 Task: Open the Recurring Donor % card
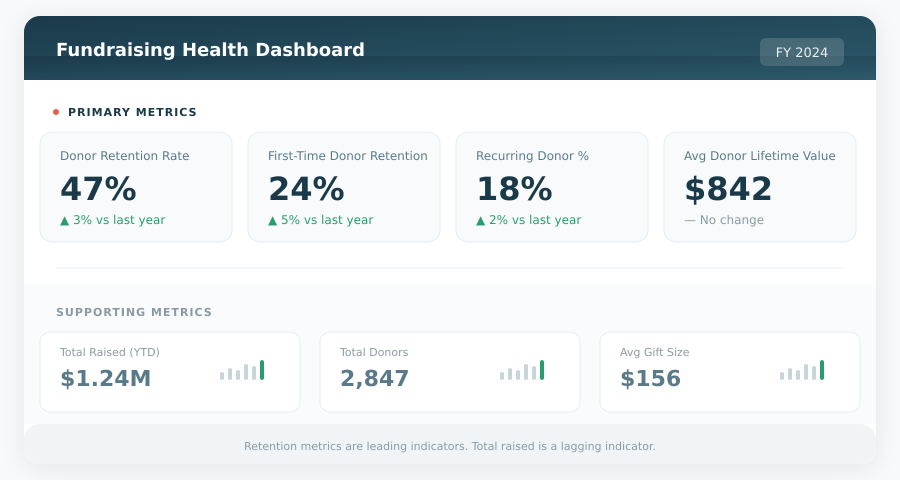(552, 187)
